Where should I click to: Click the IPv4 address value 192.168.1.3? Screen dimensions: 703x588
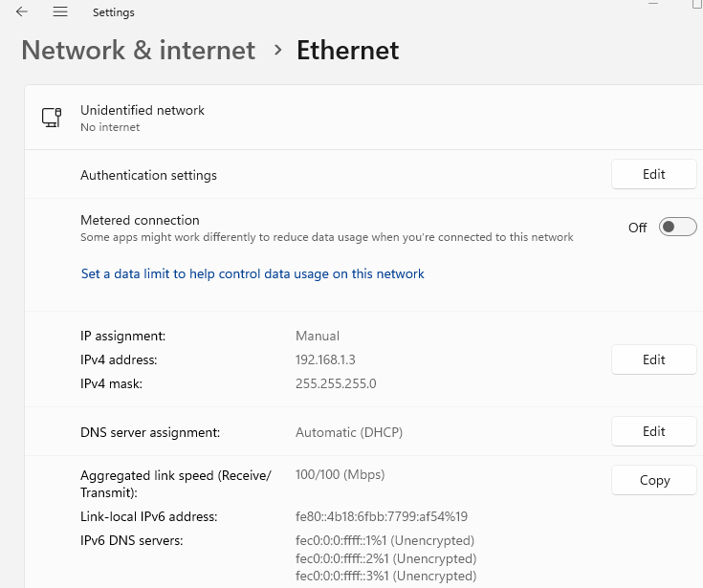tap(325, 359)
